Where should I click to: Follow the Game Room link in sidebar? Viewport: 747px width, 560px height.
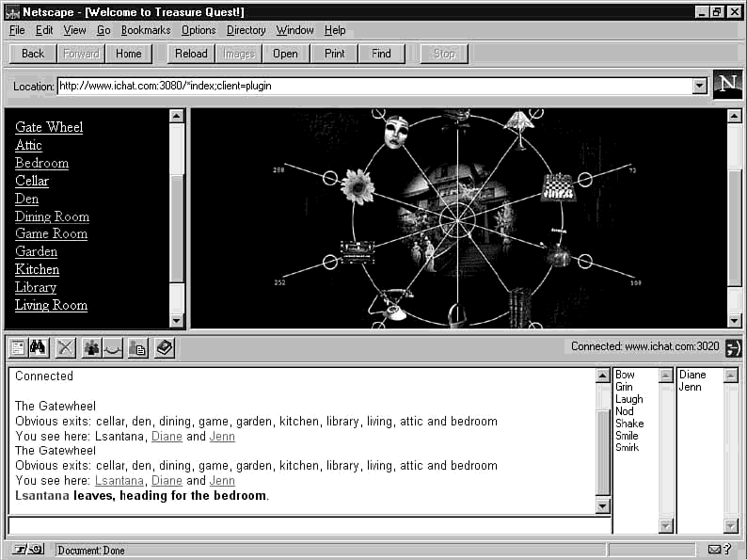51,233
